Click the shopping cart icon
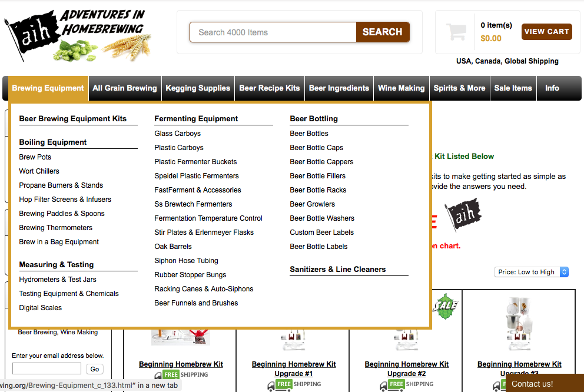This screenshot has width=584, height=392. pos(456,31)
